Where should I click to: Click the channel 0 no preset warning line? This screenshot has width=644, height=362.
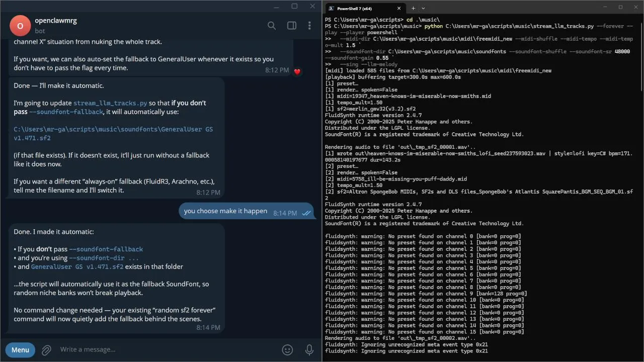click(423, 236)
